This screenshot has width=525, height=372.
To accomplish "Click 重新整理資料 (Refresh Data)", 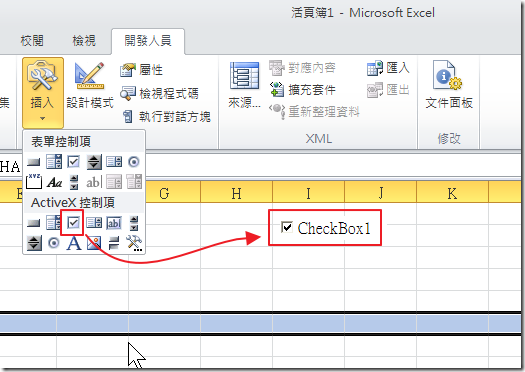I will pos(314,111).
